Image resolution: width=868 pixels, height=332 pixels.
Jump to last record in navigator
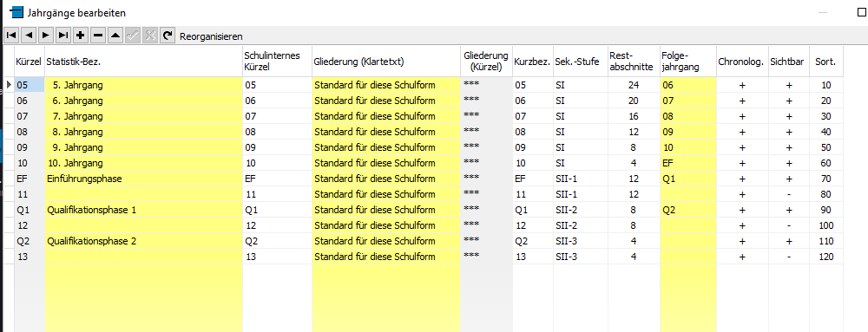pos(63,36)
